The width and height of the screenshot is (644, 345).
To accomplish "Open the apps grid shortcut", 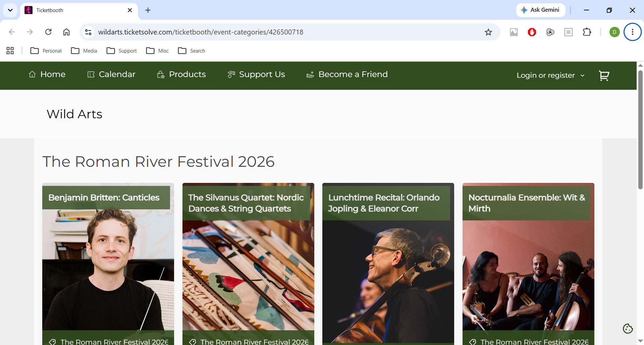I will (x=10, y=51).
